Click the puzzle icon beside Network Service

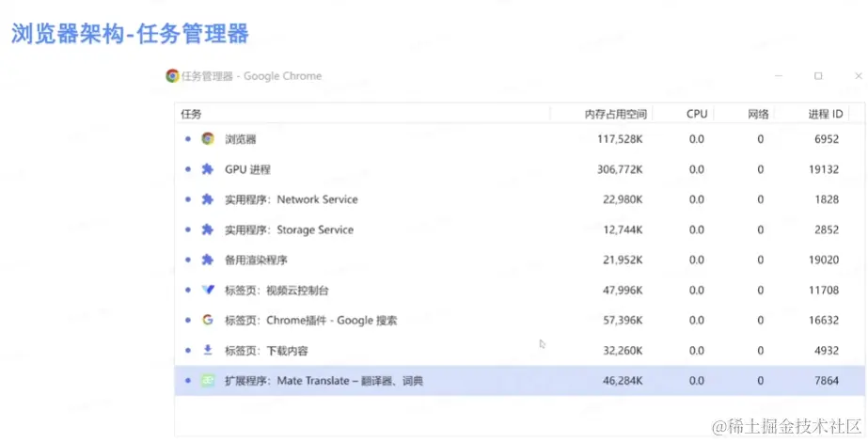[x=208, y=199]
